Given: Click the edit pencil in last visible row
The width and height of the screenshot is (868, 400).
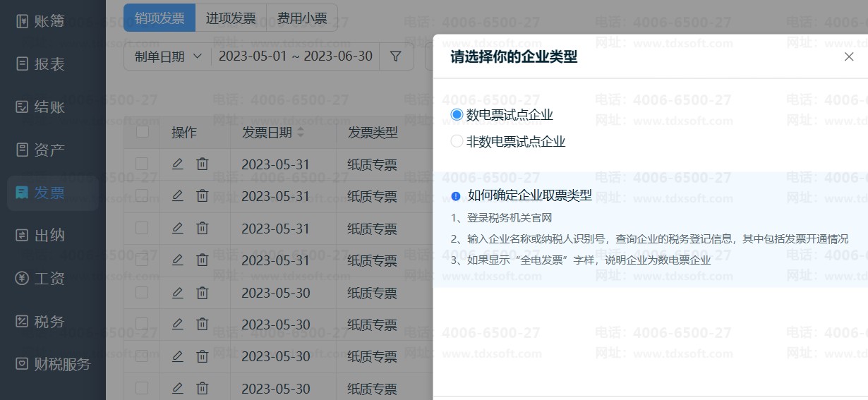Looking at the screenshot, I should click(x=177, y=388).
